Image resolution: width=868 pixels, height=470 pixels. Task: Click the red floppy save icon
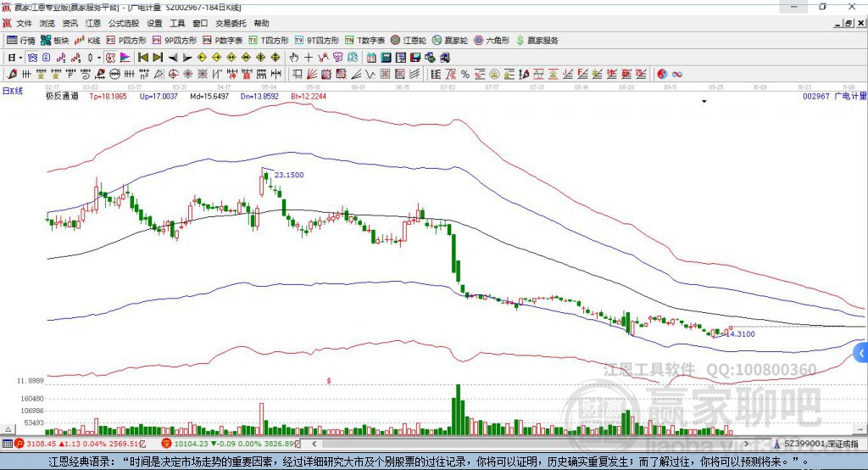(x=415, y=58)
